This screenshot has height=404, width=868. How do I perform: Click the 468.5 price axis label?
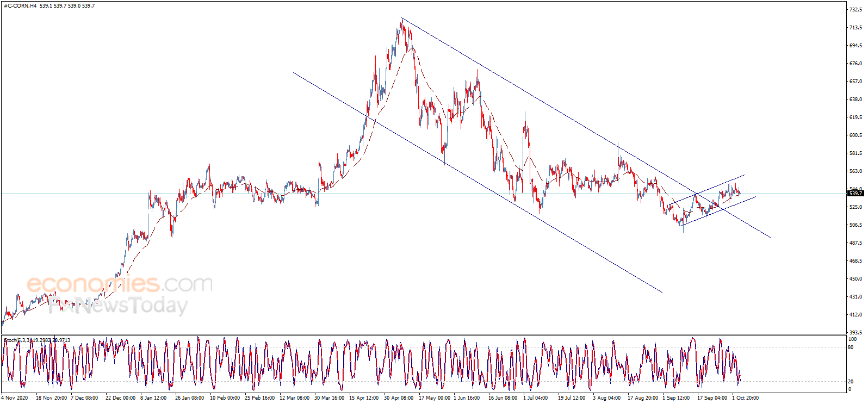pos(855,261)
